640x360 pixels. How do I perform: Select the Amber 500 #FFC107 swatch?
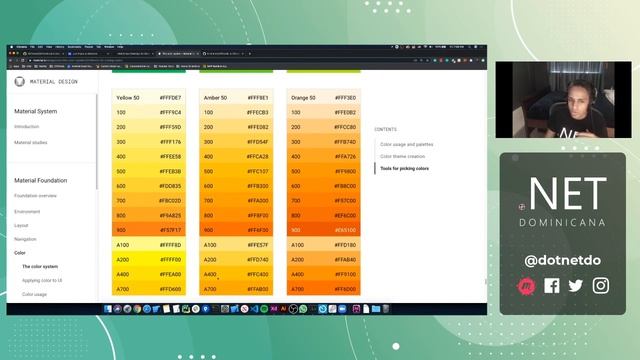[236, 171]
